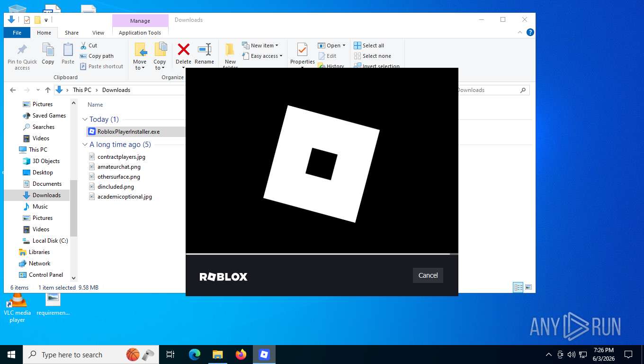Cut the selected file

89,45
